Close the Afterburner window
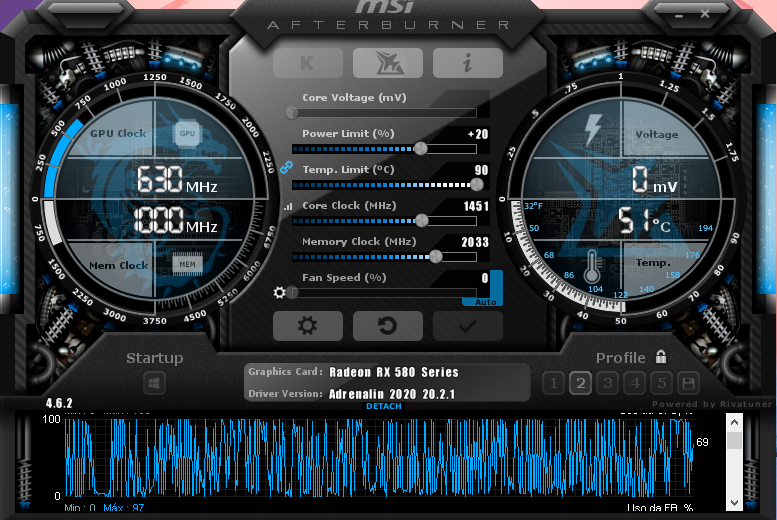This screenshot has height=520, width=777. pyautogui.click(x=705, y=14)
